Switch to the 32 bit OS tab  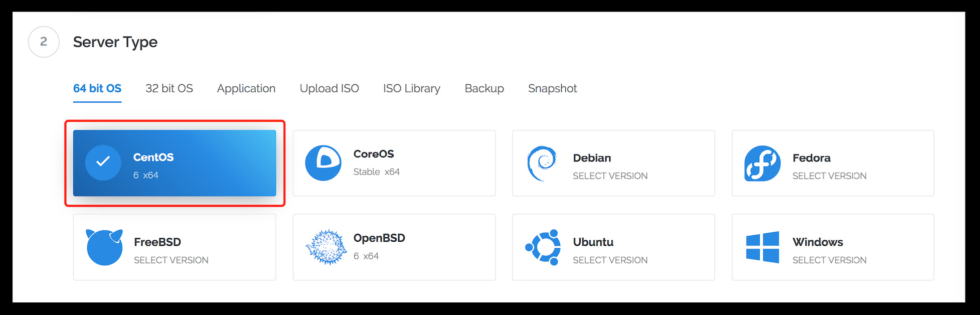[169, 89]
